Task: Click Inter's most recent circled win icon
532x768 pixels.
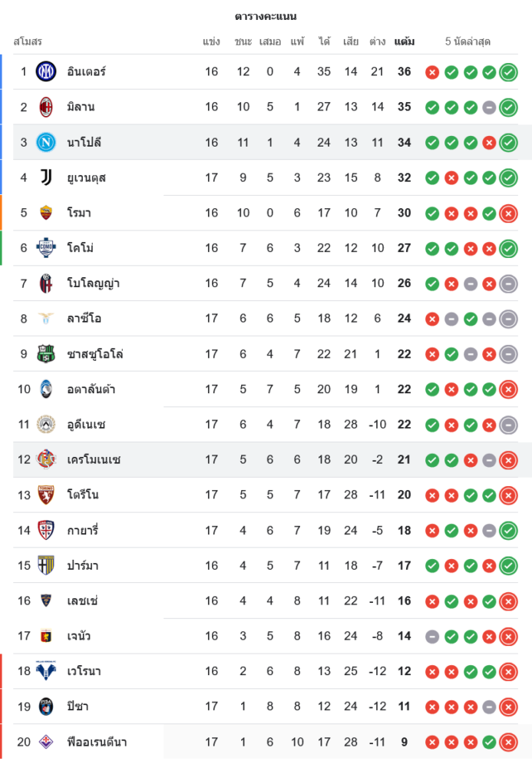Action: (508, 72)
